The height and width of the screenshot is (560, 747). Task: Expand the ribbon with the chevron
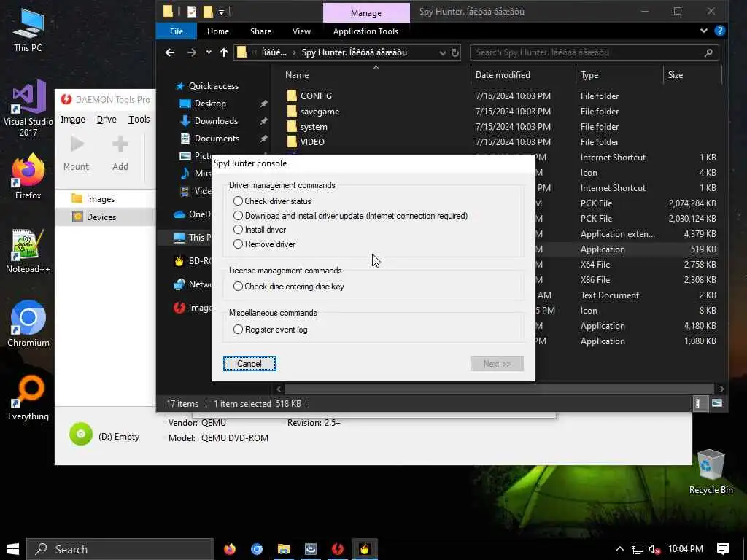click(704, 31)
